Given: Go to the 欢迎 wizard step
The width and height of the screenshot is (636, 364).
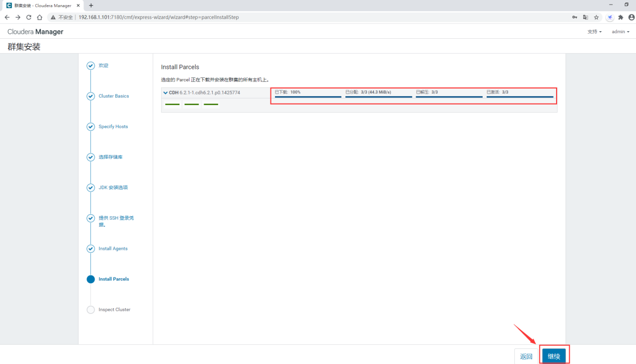Looking at the screenshot, I should pos(103,65).
